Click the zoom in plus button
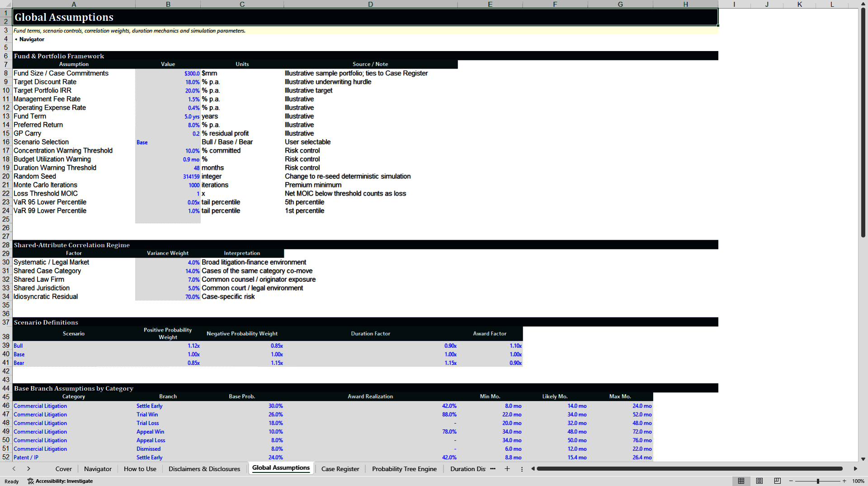The width and height of the screenshot is (868, 486). coord(844,481)
